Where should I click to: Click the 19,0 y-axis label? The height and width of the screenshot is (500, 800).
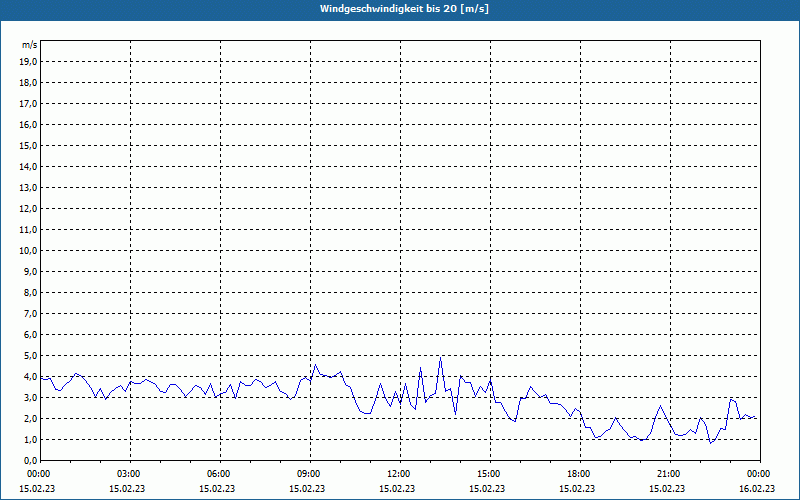pyautogui.click(x=28, y=62)
